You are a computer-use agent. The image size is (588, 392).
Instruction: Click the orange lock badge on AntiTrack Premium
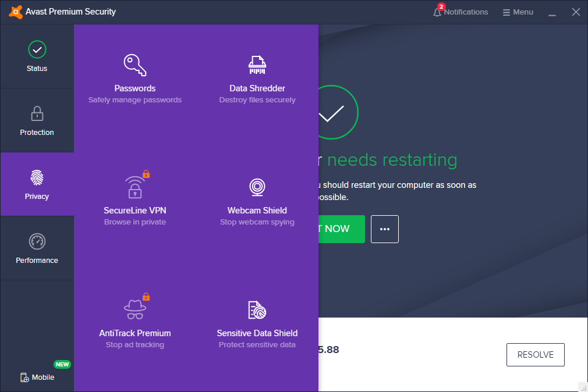tap(146, 297)
